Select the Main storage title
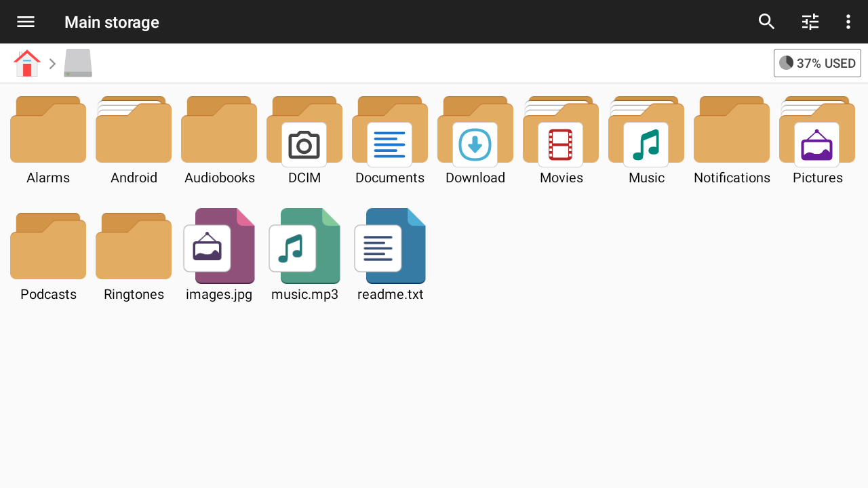 111,22
